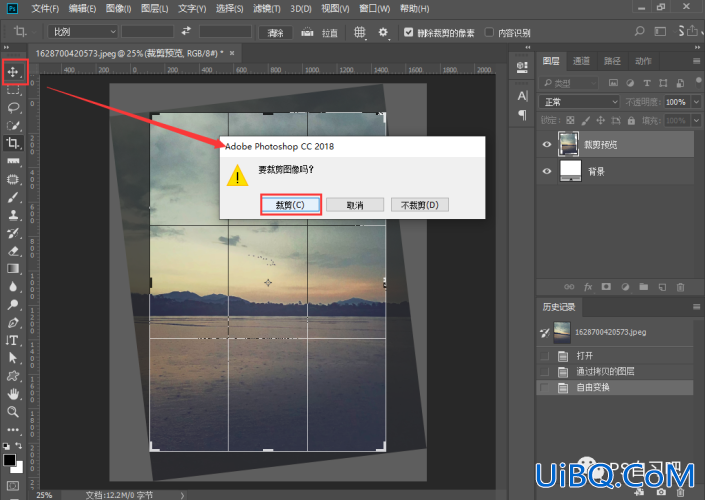Click the 清除 button in options bar
Viewport: 705px width, 500px height.
click(275, 32)
